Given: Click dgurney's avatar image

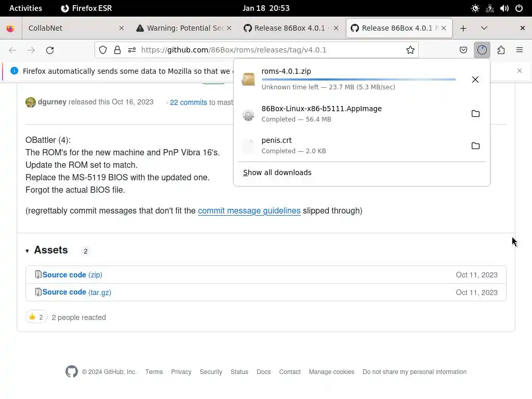Looking at the screenshot, I should pyautogui.click(x=31, y=102).
